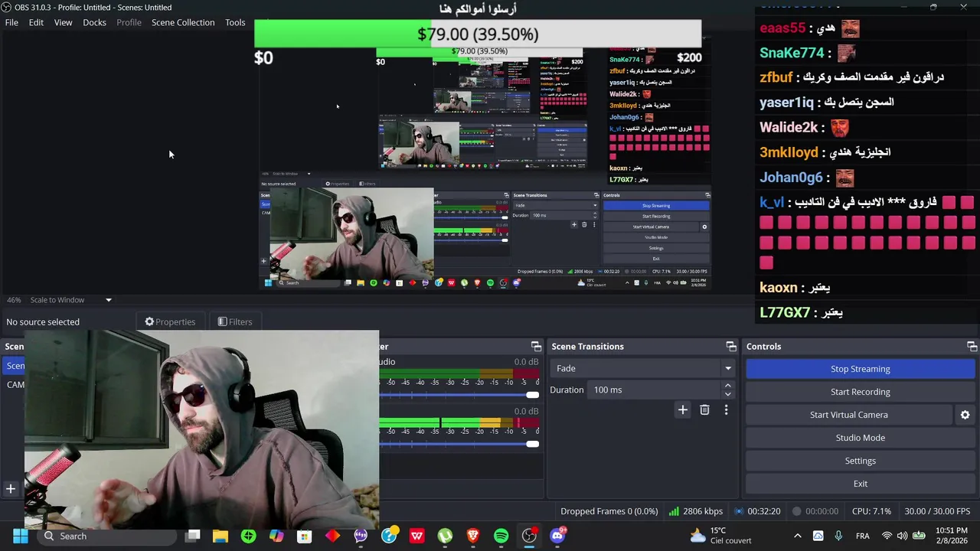Add a new scene with the plus icon
980x551 pixels.
tap(11, 489)
